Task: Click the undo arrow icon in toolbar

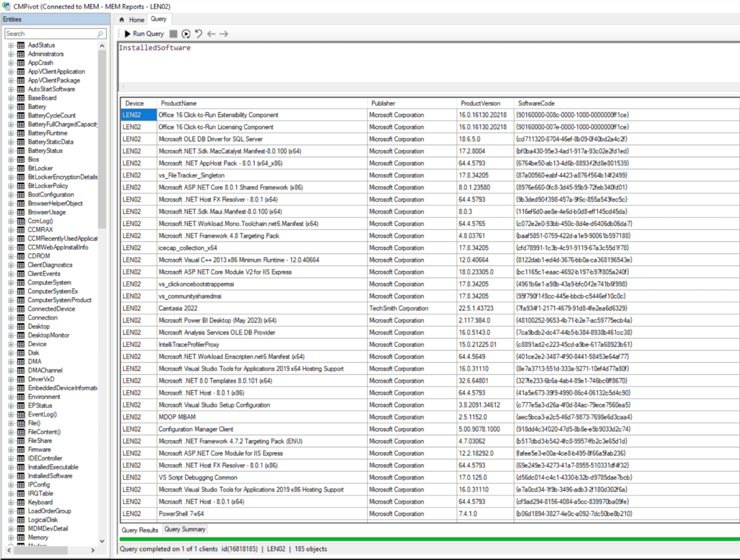Action: coord(199,34)
